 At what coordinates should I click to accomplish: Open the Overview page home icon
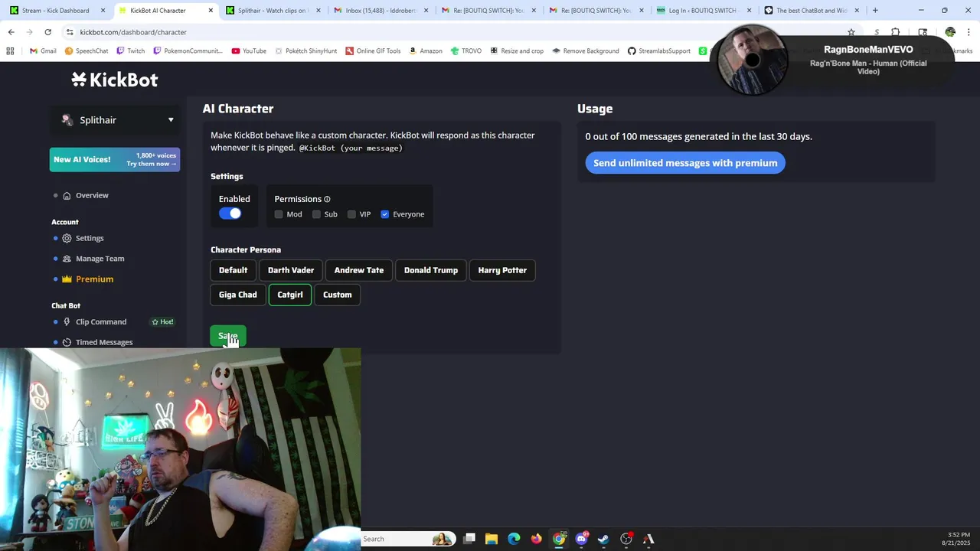click(67, 195)
